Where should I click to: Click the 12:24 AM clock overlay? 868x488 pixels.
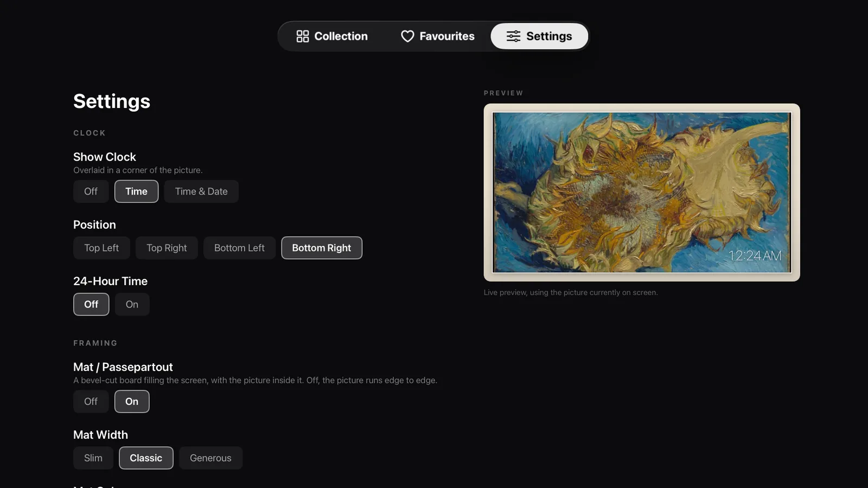click(755, 255)
